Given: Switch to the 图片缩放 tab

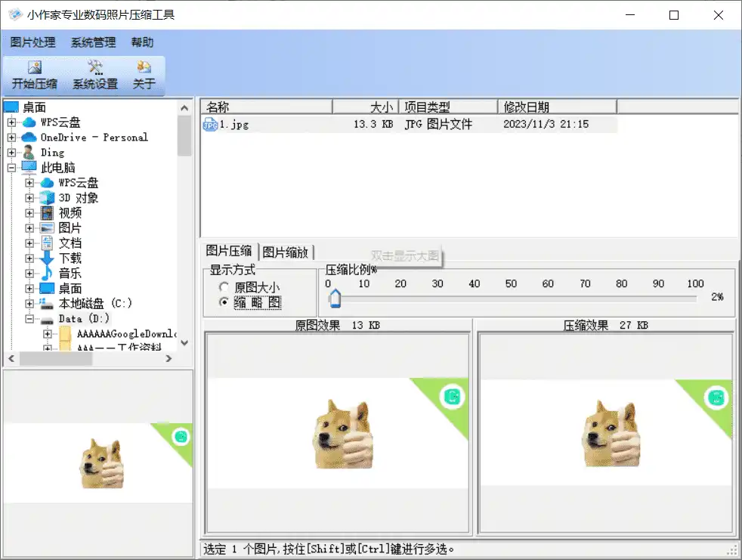Looking at the screenshot, I should tap(286, 252).
